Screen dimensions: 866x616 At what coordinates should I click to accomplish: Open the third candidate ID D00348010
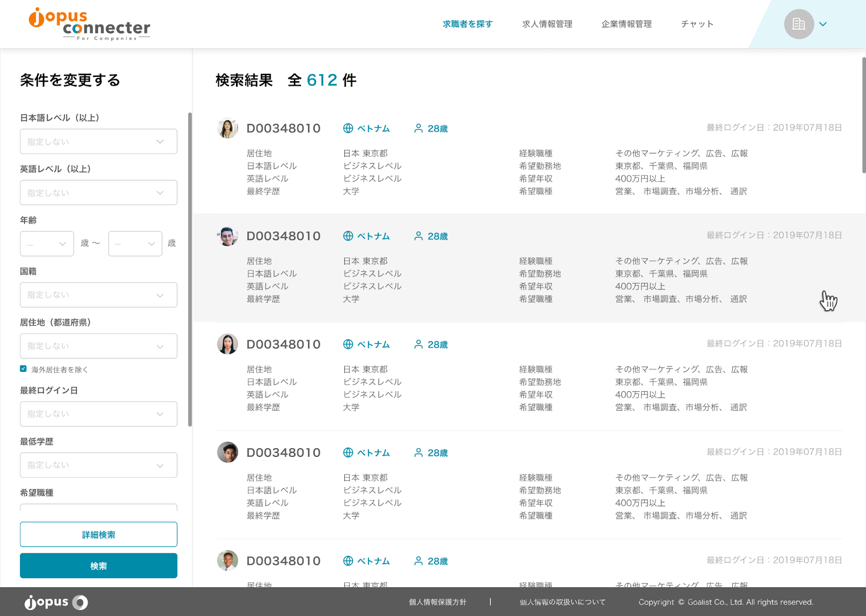284,344
